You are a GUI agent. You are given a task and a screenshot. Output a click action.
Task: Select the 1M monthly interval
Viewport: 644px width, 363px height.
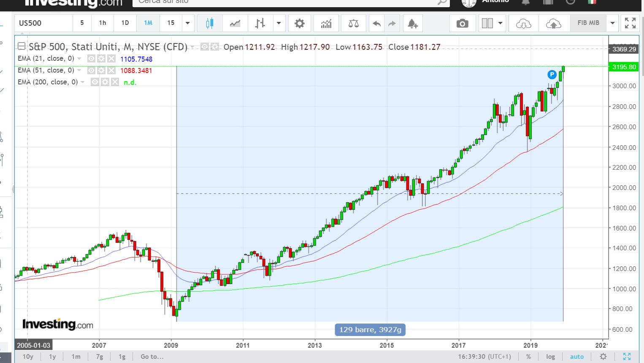pos(148,23)
